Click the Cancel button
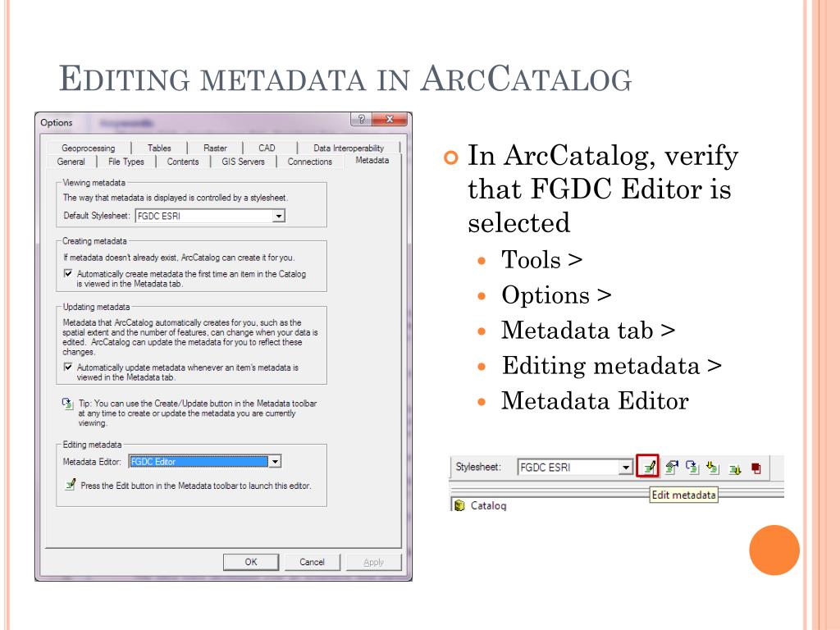 pyautogui.click(x=312, y=562)
